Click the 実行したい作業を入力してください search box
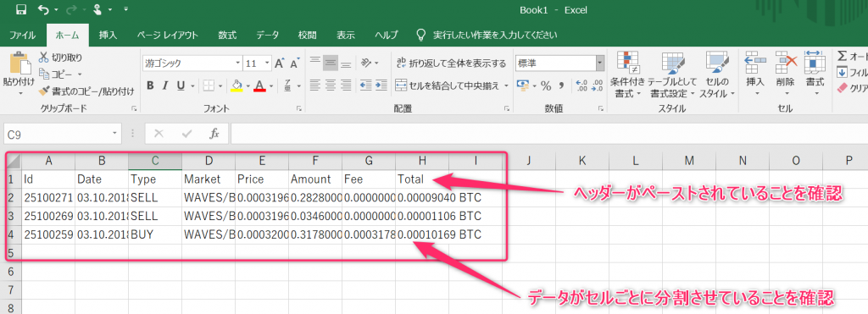 [x=495, y=35]
